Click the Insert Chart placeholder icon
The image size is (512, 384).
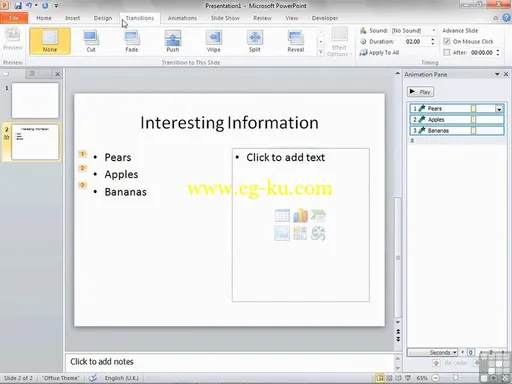click(300, 215)
